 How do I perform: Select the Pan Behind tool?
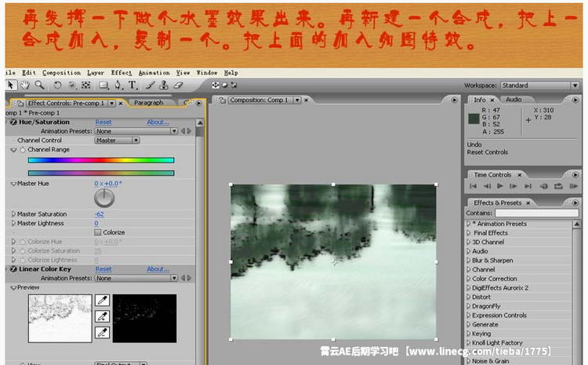tap(86, 86)
